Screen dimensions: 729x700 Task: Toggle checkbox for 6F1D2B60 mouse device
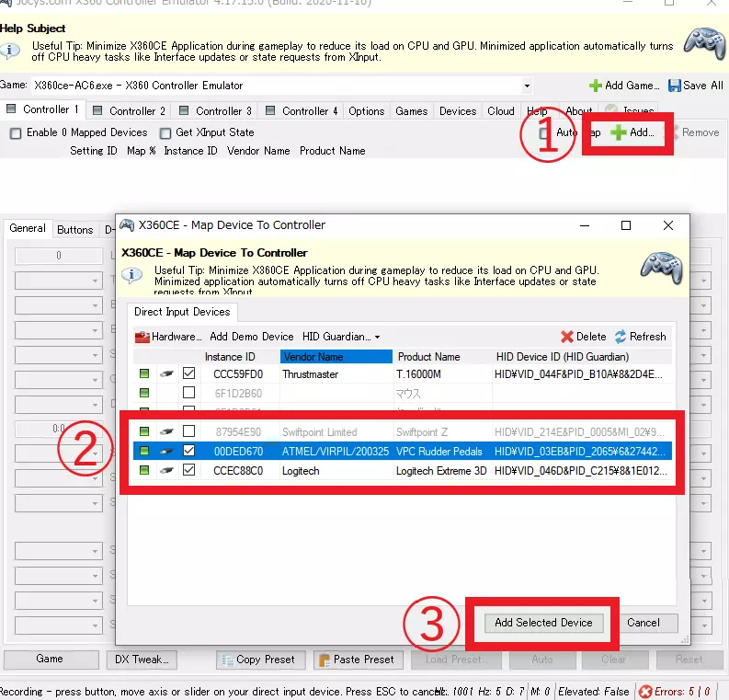[x=188, y=393]
